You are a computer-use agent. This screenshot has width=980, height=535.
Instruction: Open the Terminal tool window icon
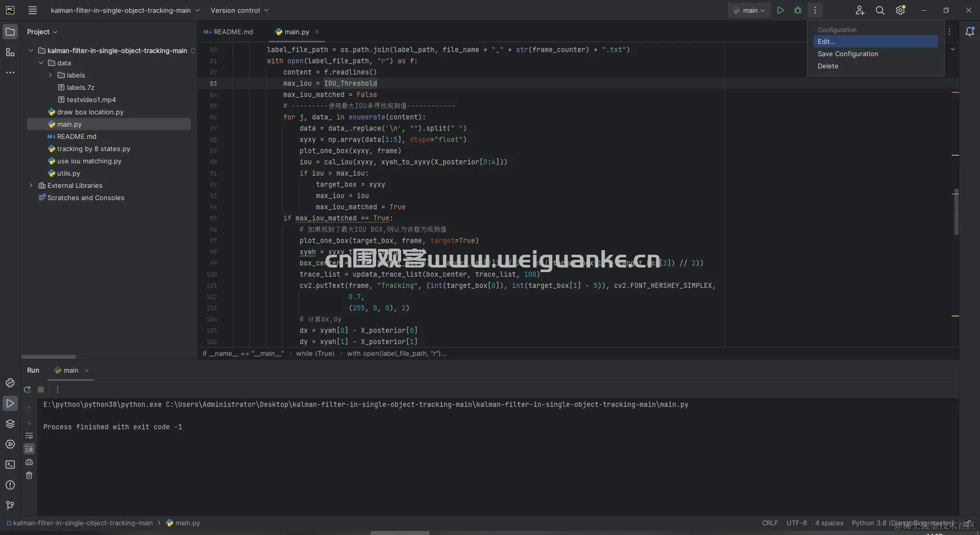(x=10, y=465)
